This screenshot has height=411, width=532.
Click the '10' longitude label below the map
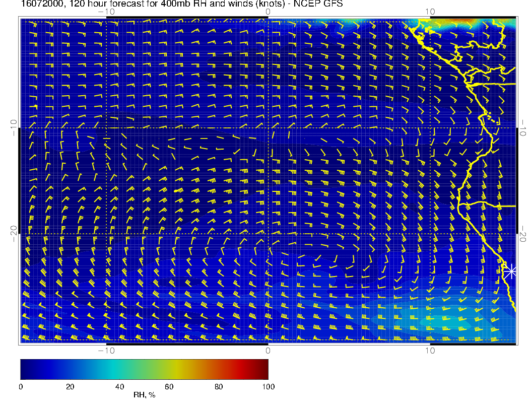[x=430, y=351]
